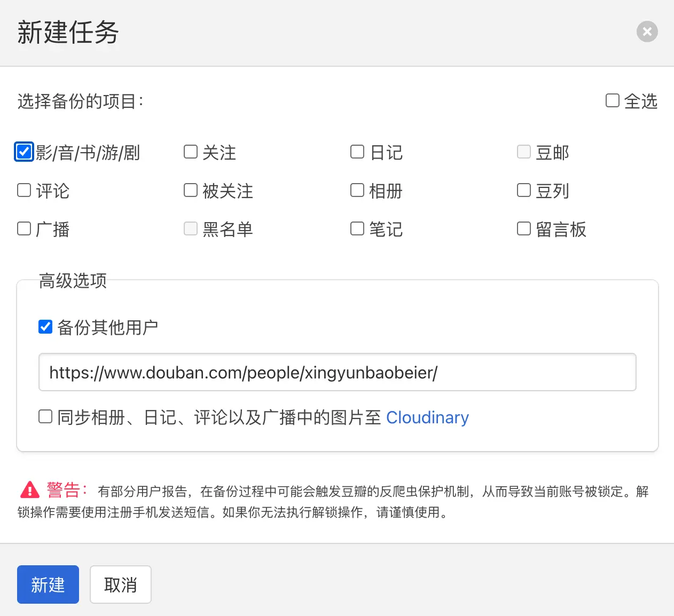674x616 pixels.
Task: Select the 留言板 checkbox
Action: pos(524,229)
